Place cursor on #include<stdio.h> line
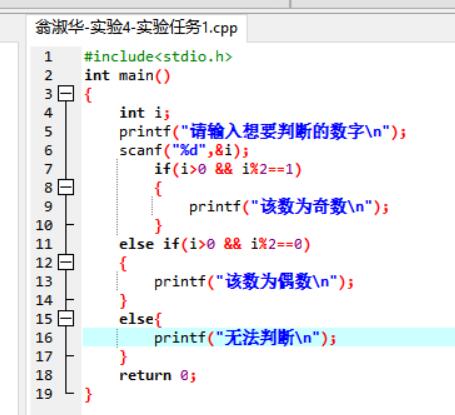455x415 pixels. (158, 57)
